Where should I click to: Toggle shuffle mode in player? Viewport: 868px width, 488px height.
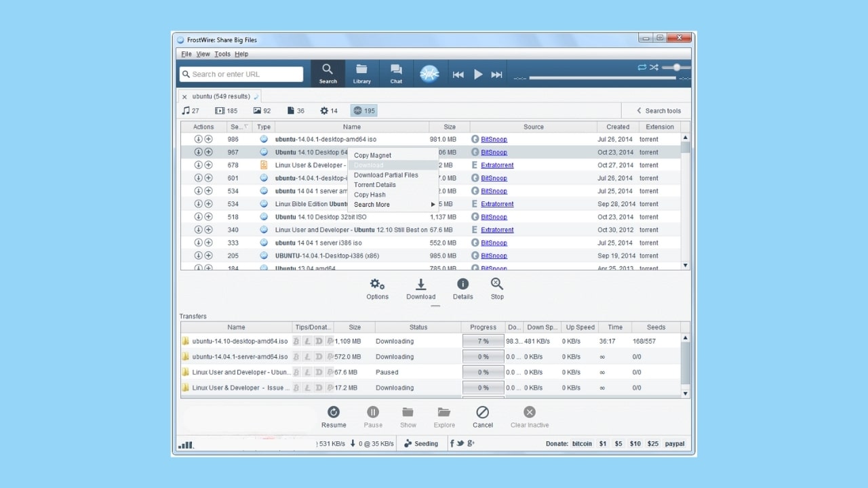point(654,67)
